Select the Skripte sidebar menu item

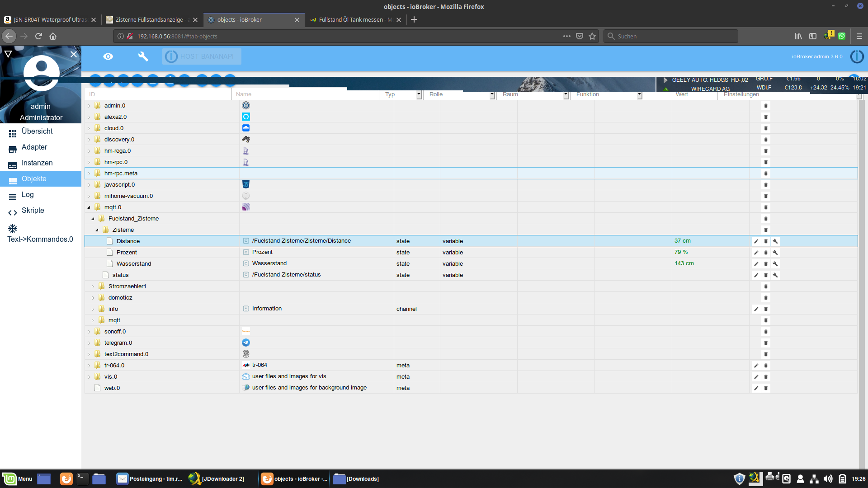click(33, 210)
